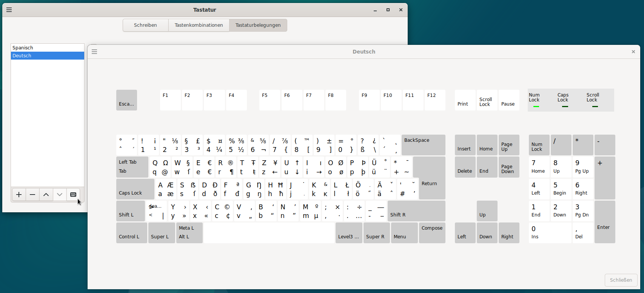Maximize the Tastatur window
This screenshot has height=293, width=644.
[388, 10]
